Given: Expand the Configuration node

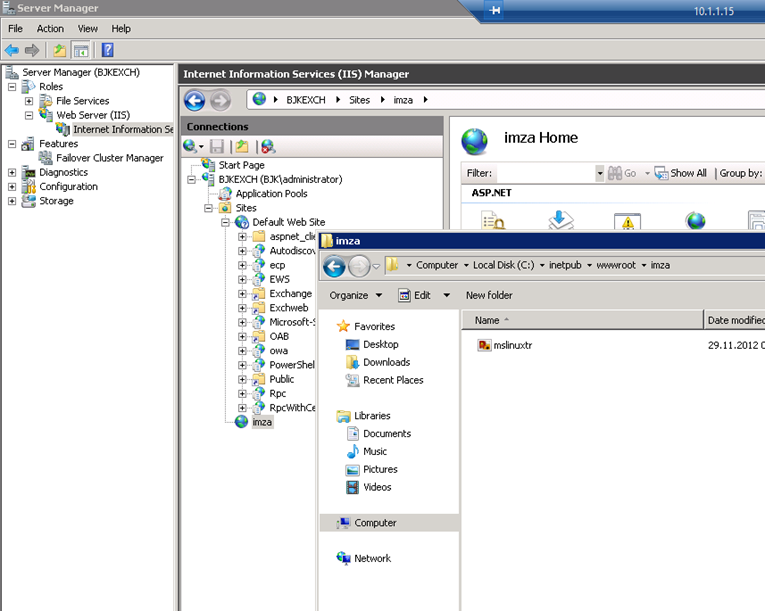Looking at the screenshot, I should coord(12,186).
